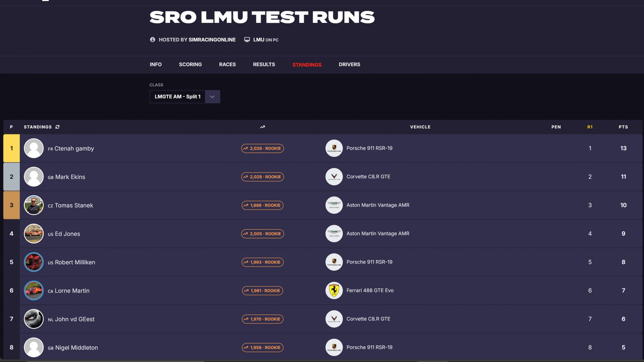
Task: Click the silver position 2 badge
Action: tap(11, 177)
